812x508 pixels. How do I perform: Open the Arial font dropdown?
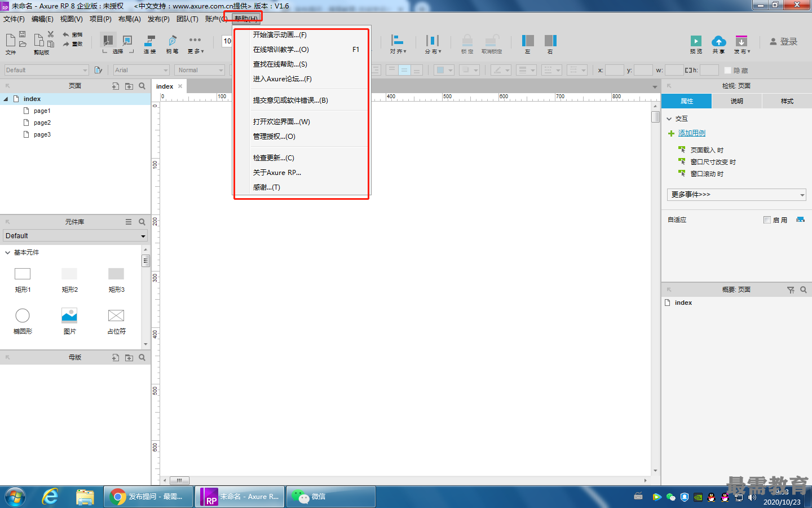click(142, 70)
